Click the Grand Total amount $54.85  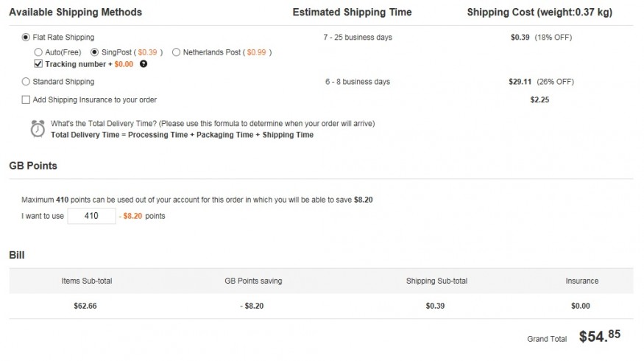click(599, 337)
